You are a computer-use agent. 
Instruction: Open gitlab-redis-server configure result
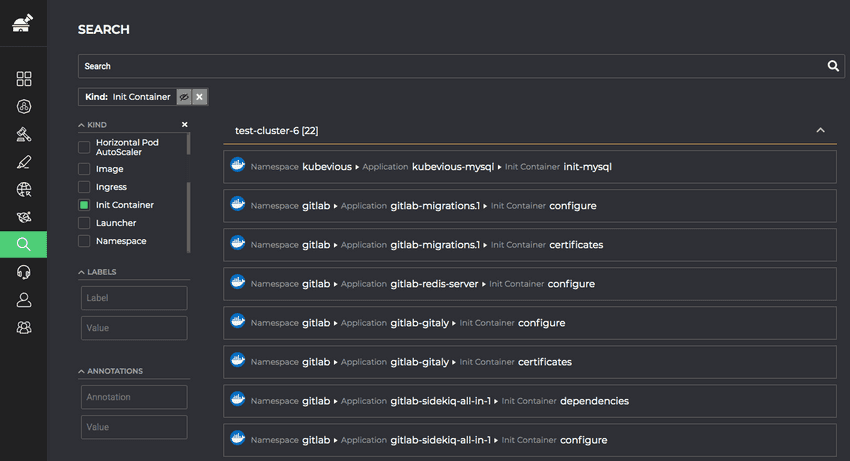point(530,284)
